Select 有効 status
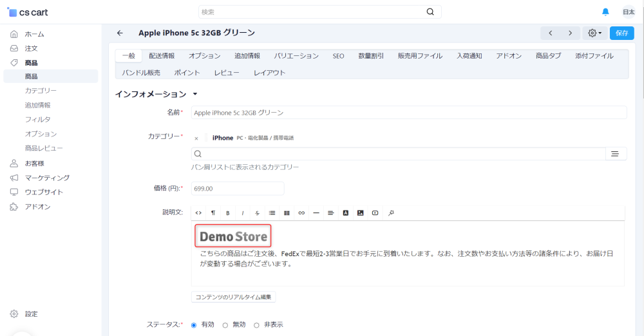Screen dimensions: 644x336 (194, 325)
